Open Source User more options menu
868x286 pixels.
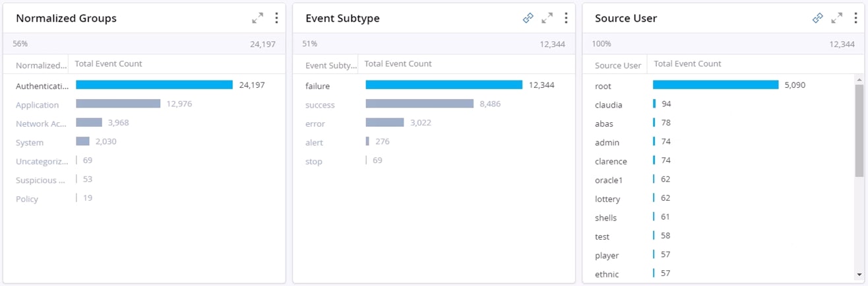click(x=855, y=18)
